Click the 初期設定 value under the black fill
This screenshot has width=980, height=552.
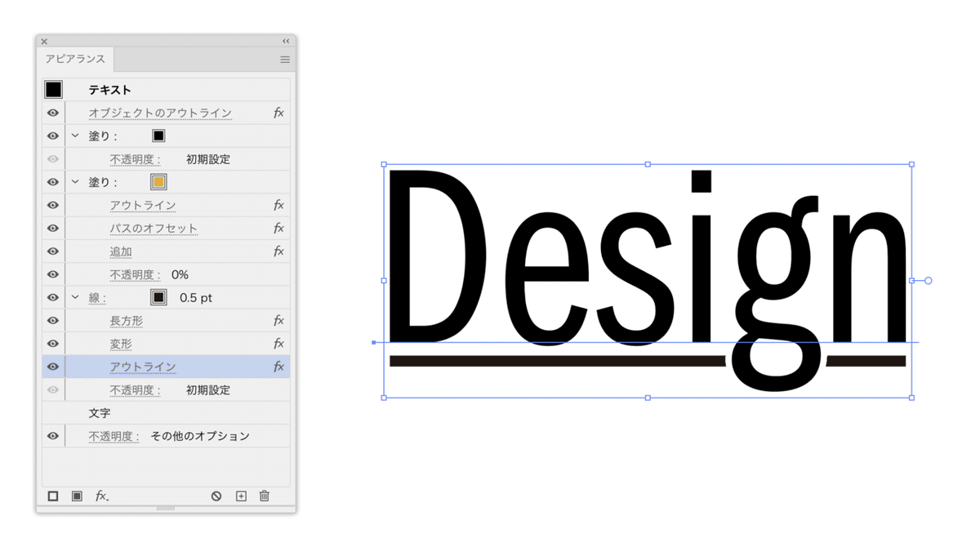point(208,159)
